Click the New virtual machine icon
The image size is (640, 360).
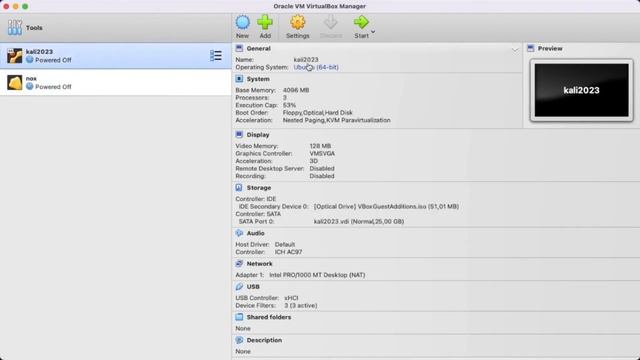[x=242, y=22]
